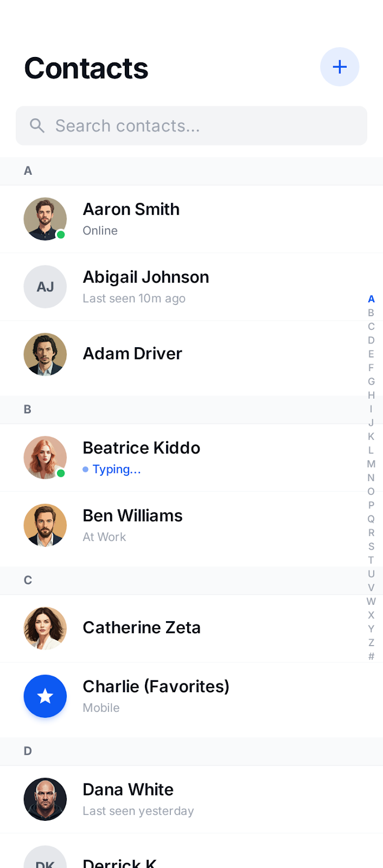Select # in the alphabet index

[x=371, y=656]
